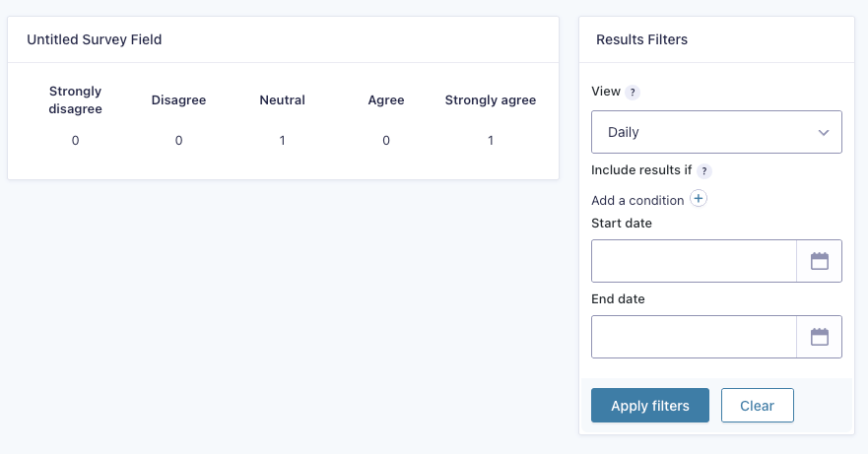Select the Strongly disagree column header

[75, 100]
